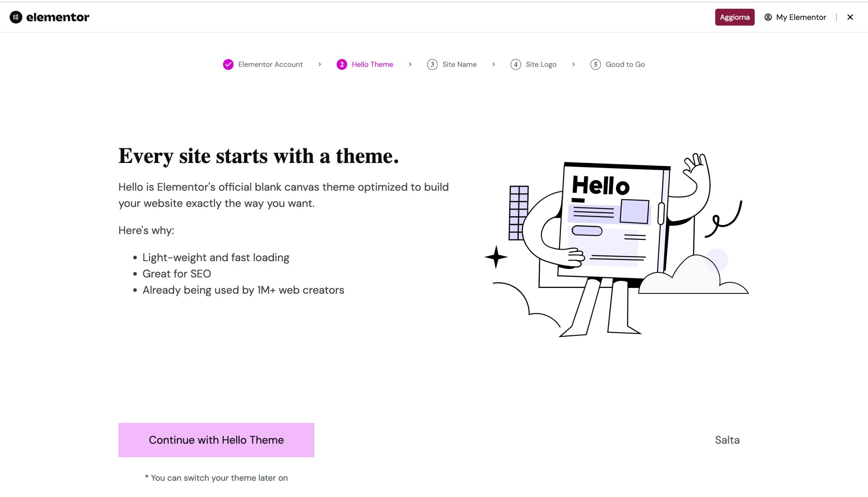Click the My Elementor user profile icon
Image resolution: width=868 pixels, height=497 pixels.
pos(768,17)
